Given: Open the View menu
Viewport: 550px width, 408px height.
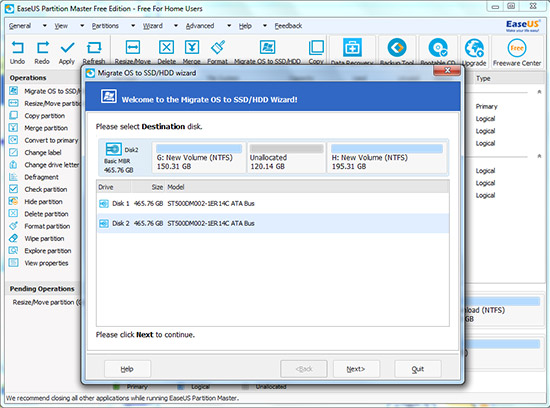Looking at the screenshot, I should pyautogui.click(x=61, y=26).
